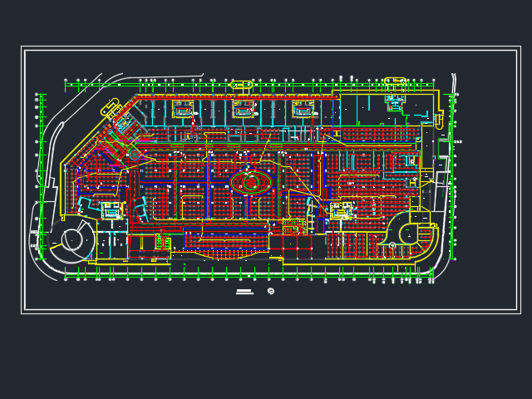Click the tilted yellow capsule at upper-left corner
532x399 pixels.
coord(110,107)
